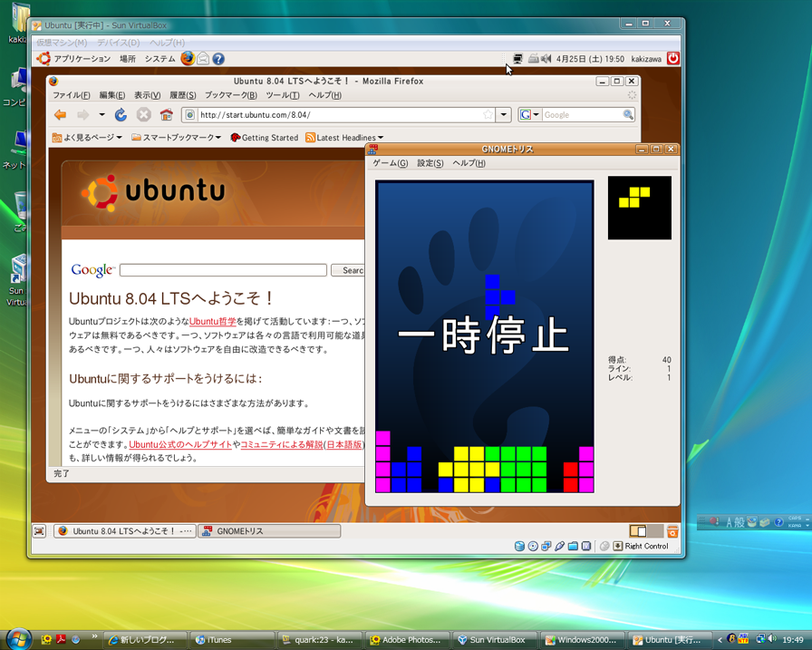Image resolution: width=812 pixels, height=650 pixels.
Task: Open the 履歴(S) menu in Firefox
Action: [183, 95]
